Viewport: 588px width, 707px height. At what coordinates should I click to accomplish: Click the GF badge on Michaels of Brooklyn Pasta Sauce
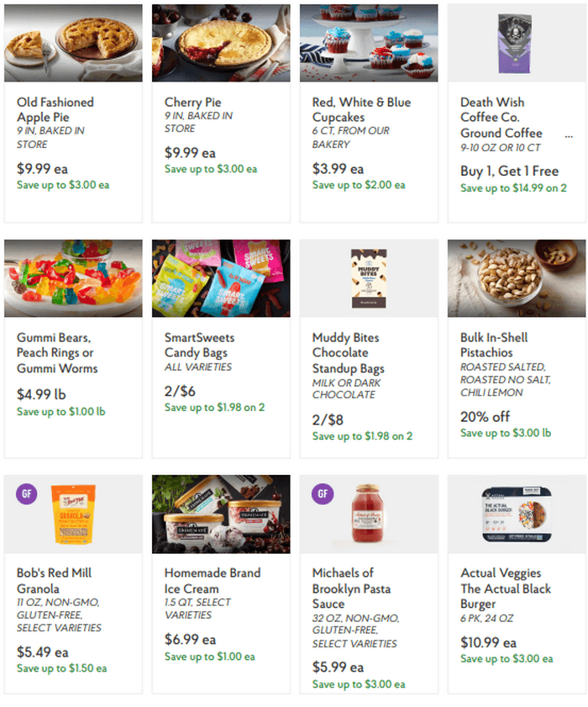[323, 496]
